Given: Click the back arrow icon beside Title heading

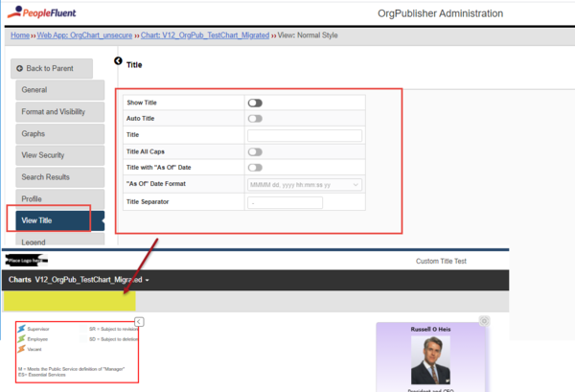Looking at the screenshot, I should pyautogui.click(x=118, y=61).
